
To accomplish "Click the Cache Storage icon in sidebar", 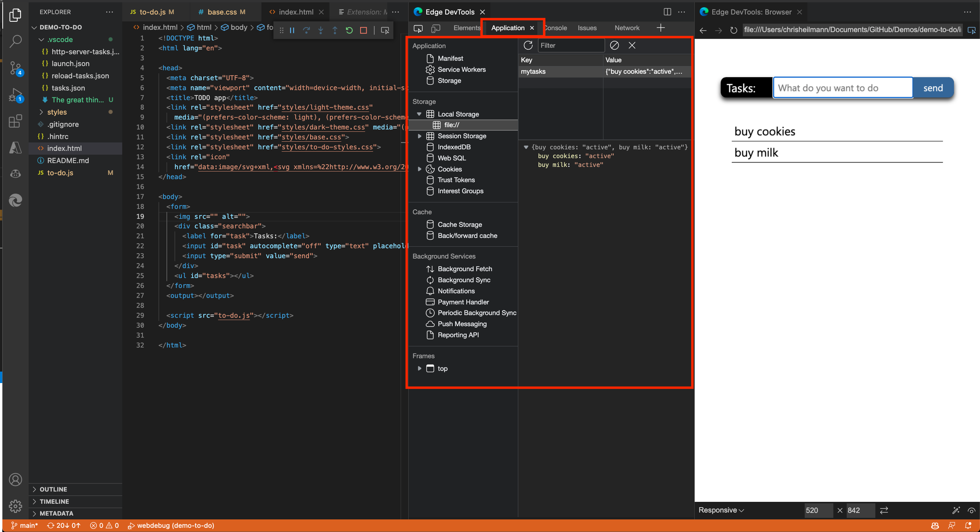I will (x=430, y=224).
